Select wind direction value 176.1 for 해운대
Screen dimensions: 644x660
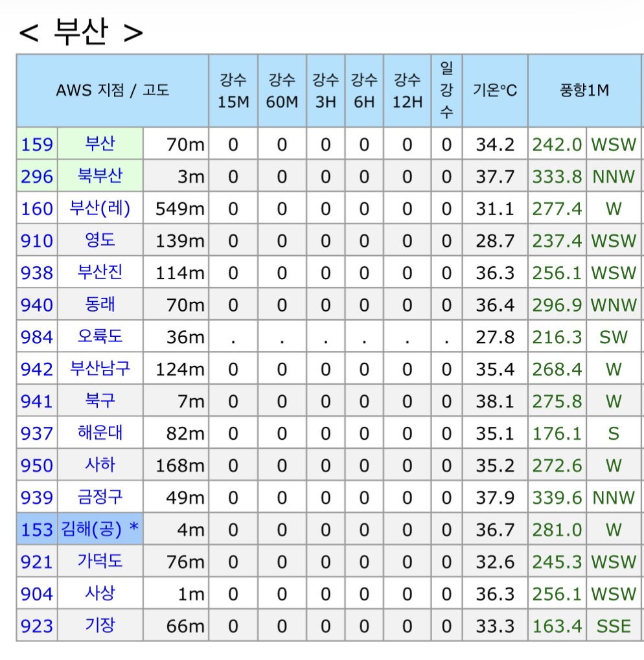click(557, 433)
